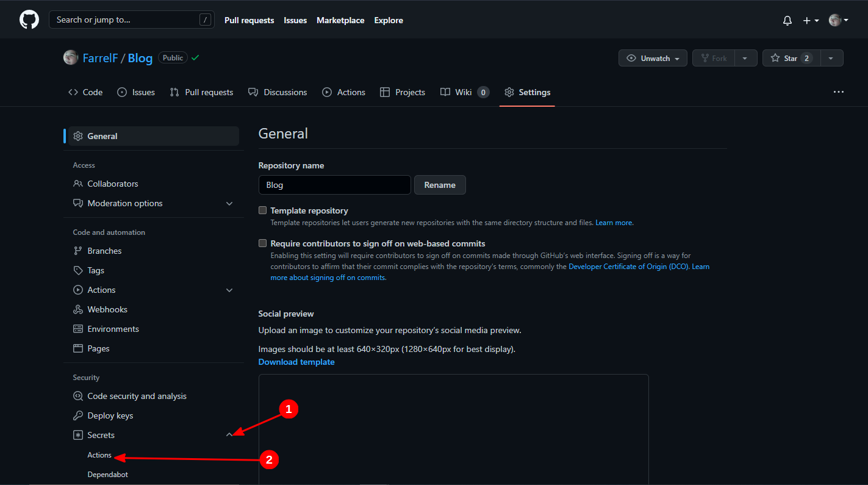Click the Rename button
This screenshot has width=868, height=485.
tap(440, 185)
